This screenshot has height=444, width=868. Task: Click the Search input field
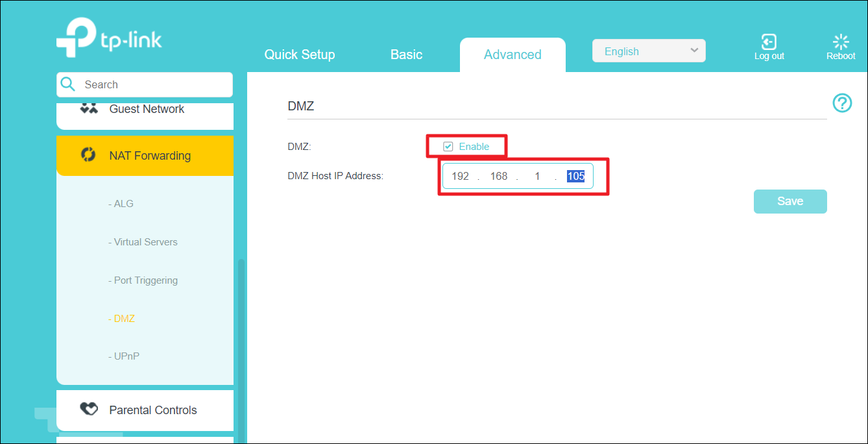click(x=145, y=84)
